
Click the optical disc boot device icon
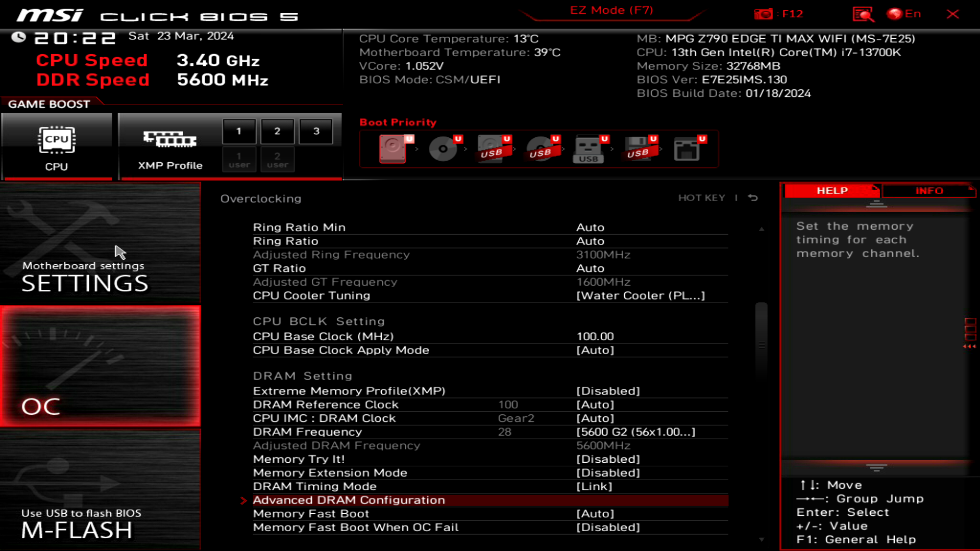click(444, 148)
